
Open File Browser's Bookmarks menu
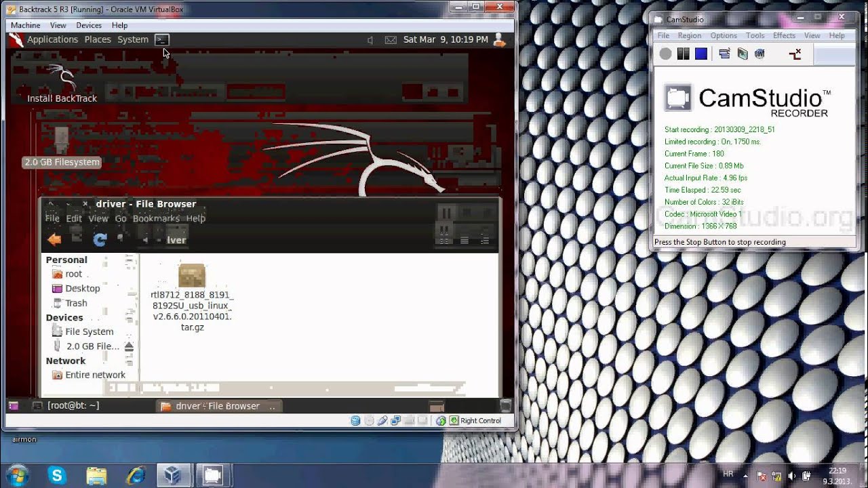point(156,218)
